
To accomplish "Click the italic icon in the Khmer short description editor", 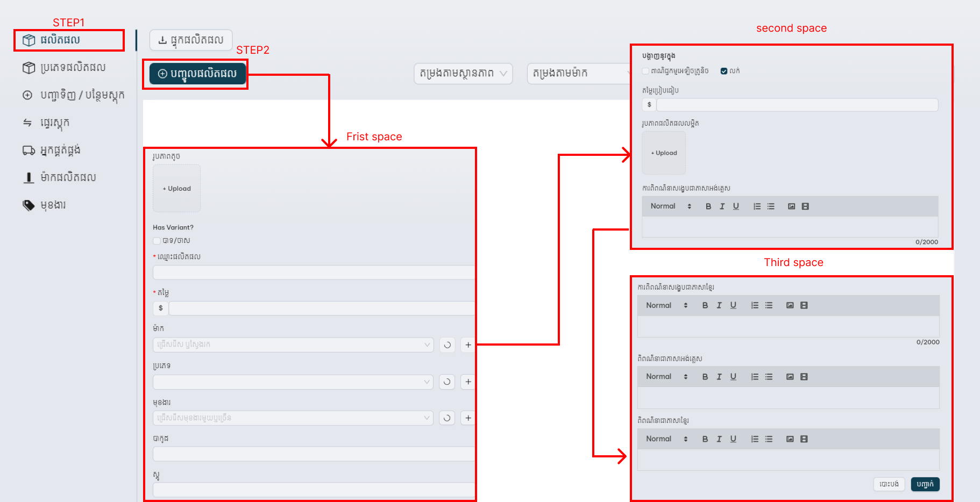I will 719,305.
